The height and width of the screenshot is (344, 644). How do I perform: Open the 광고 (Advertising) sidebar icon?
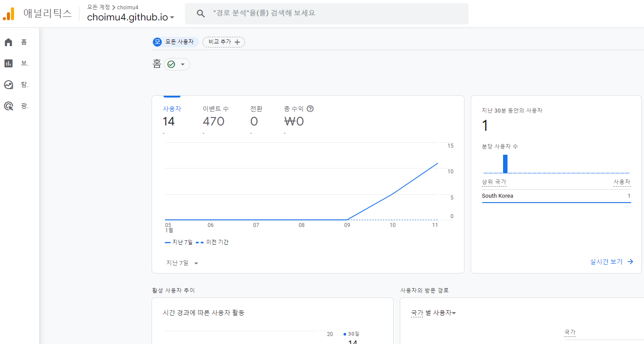(8, 106)
